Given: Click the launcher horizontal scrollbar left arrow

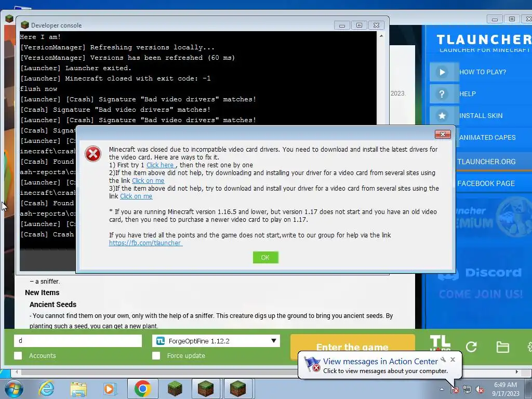Looking at the screenshot, I should (16, 372).
